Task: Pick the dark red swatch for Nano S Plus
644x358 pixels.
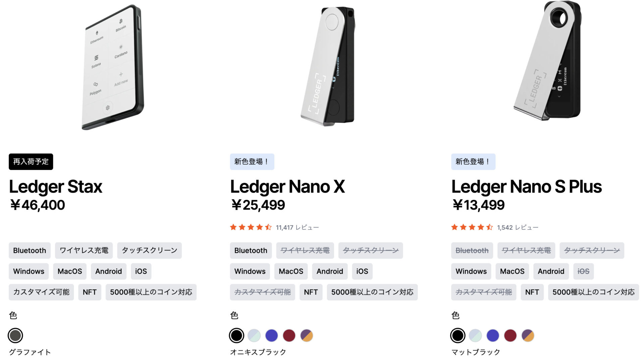Action: [x=510, y=335]
